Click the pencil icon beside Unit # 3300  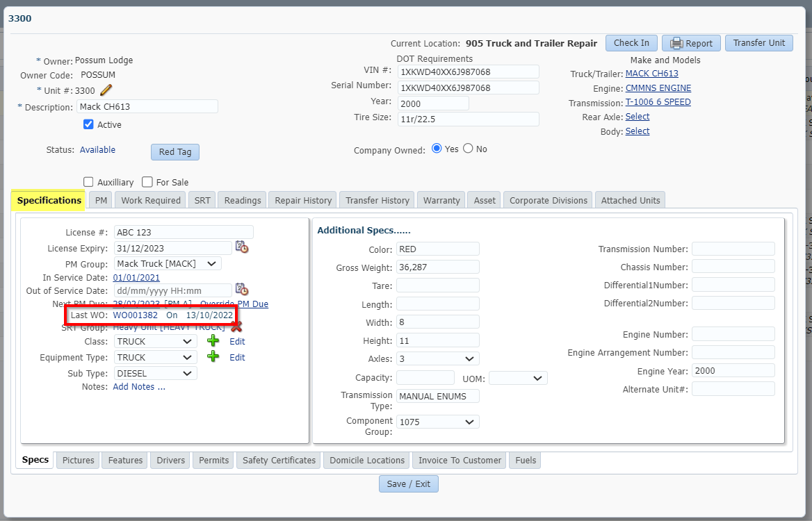coord(106,90)
